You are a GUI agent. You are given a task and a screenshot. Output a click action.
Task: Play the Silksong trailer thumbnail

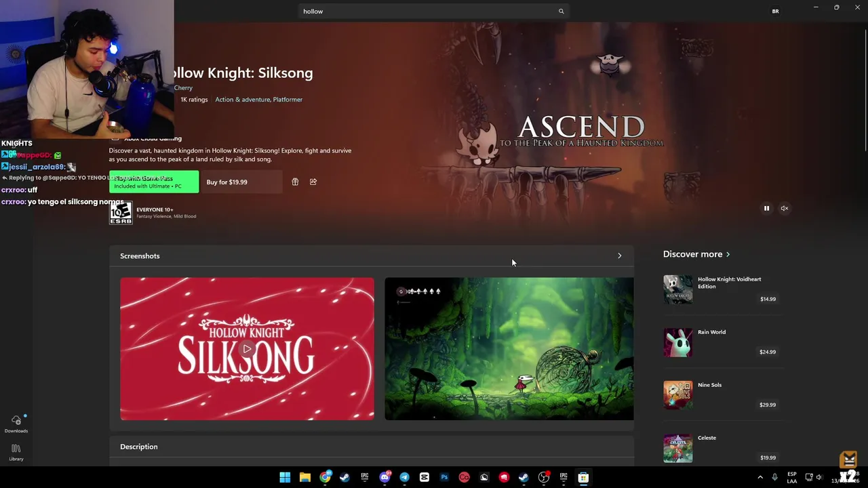(247, 349)
